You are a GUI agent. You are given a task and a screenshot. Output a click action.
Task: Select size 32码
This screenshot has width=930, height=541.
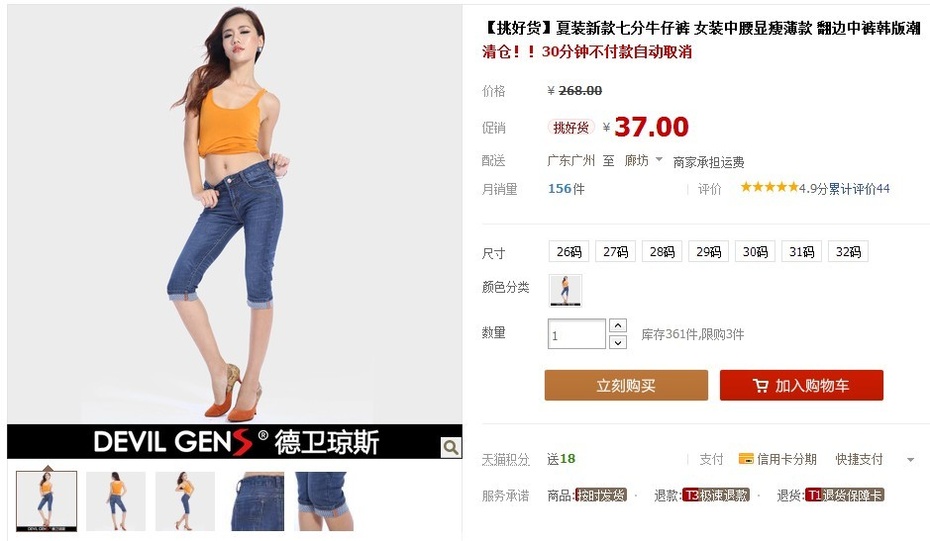point(848,252)
